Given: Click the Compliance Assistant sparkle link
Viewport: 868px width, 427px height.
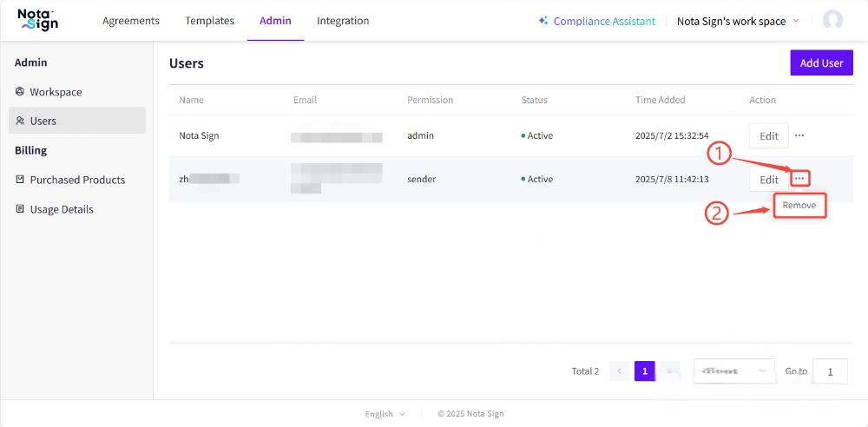Looking at the screenshot, I should [x=596, y=21].
